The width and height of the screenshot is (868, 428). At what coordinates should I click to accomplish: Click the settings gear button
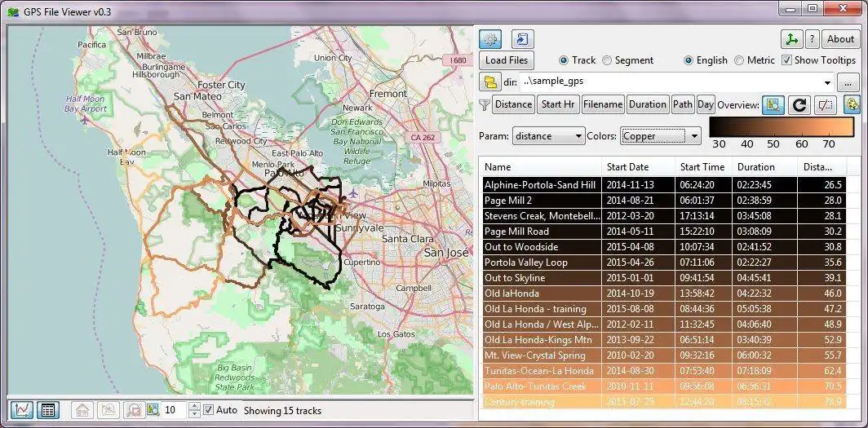490,39
